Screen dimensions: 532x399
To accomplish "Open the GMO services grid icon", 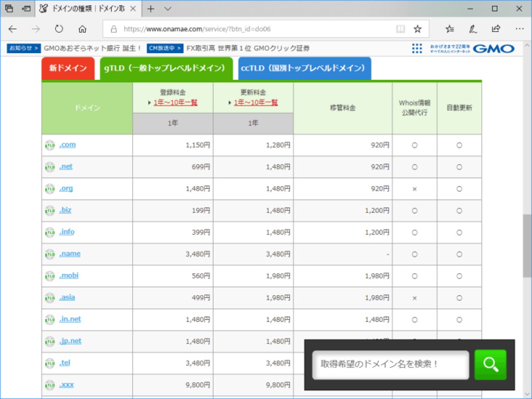I will (x=417, y=48).
